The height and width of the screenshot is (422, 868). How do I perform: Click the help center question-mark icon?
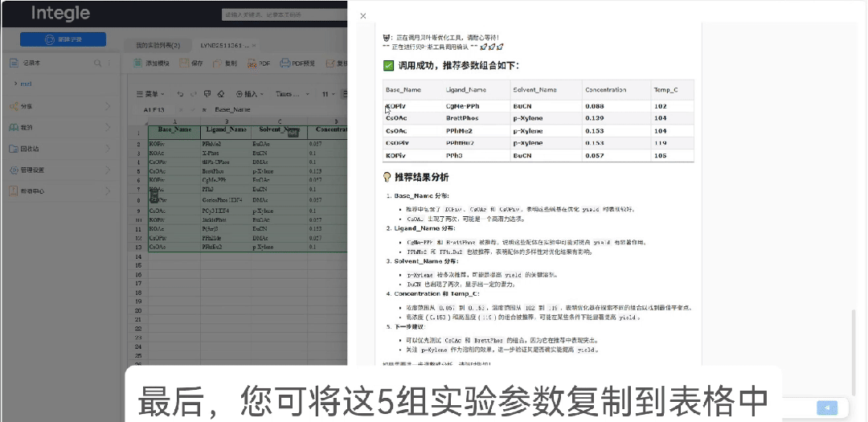14,191
